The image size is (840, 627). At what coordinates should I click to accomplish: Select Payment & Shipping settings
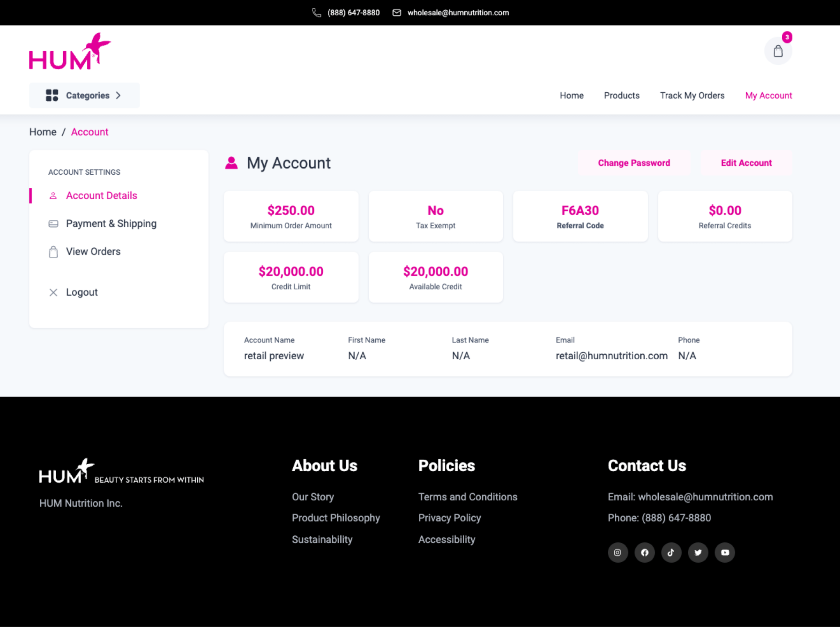click(111, 223)
